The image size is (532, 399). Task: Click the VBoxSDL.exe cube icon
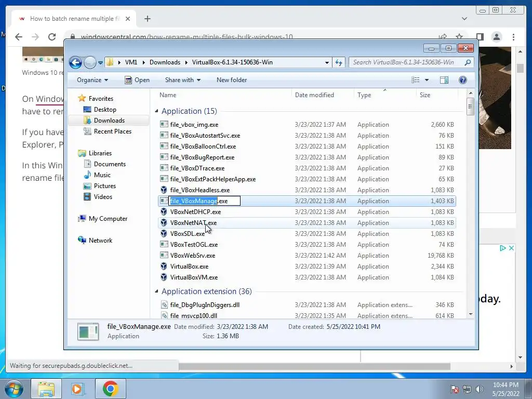point(164,233)
